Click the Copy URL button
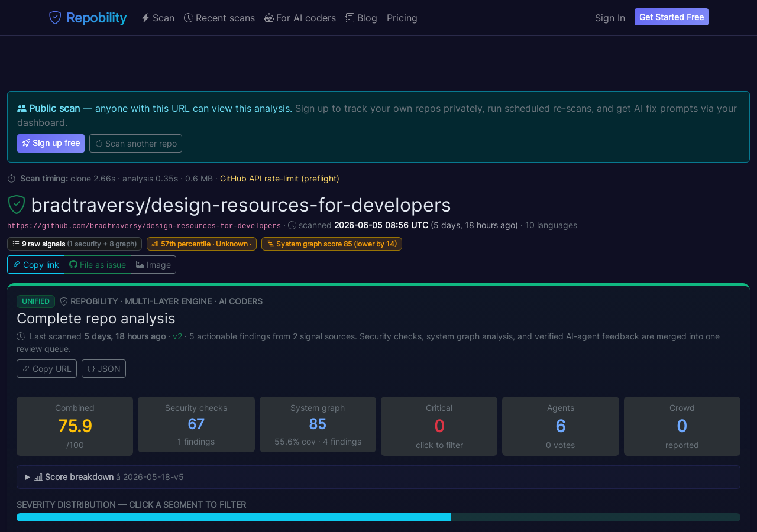The height and width of the screenshot is (532, 757). click(47, 368)
